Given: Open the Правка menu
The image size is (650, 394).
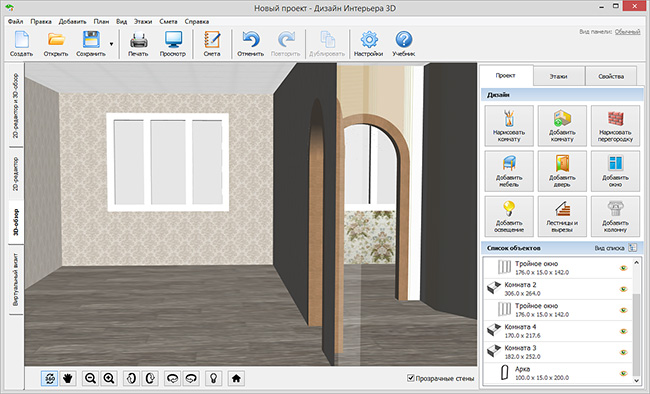Looking at the screenshot, I should click(x=41, y=22).
